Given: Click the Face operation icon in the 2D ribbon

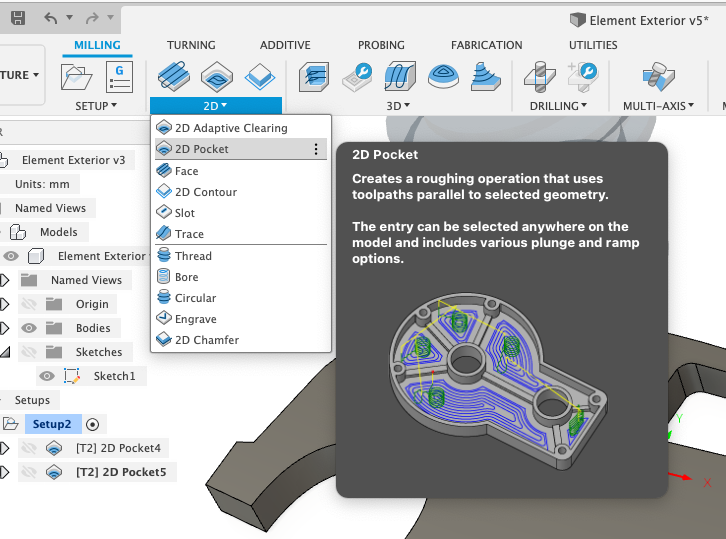Looking at the screenshot, I should tap(174, 76).
